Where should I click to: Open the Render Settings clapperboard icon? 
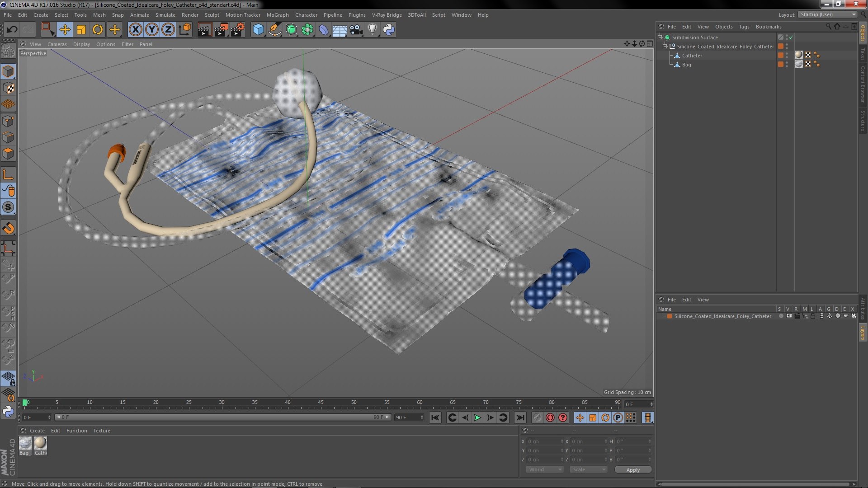pyautogui.click(x=237, y=30)
